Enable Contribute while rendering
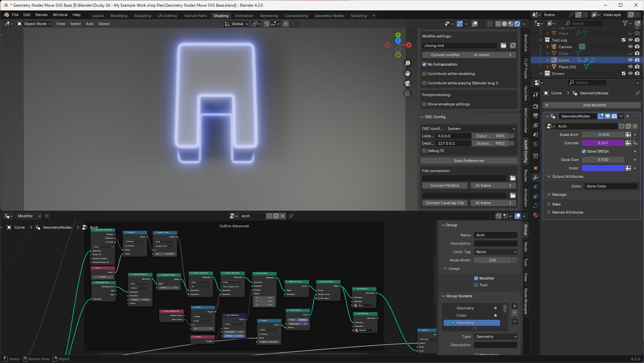The height and width of the screenshot is (363, 644). [x=424, y=74]
